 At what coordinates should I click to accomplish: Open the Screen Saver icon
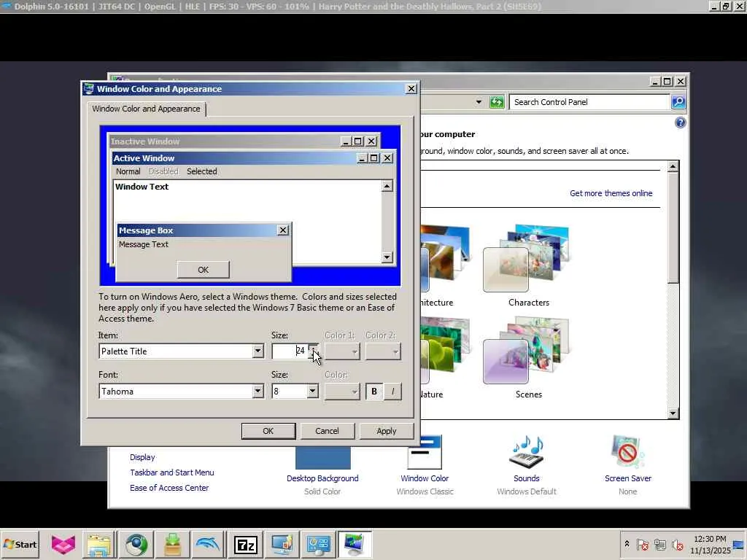coord(627,452)
